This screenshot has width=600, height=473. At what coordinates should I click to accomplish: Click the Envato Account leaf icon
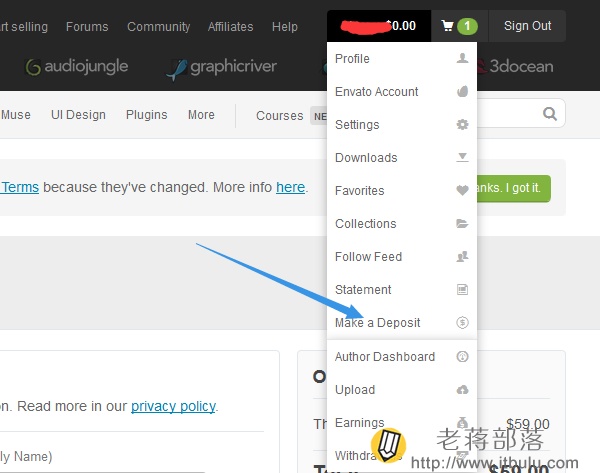point(462,91)
